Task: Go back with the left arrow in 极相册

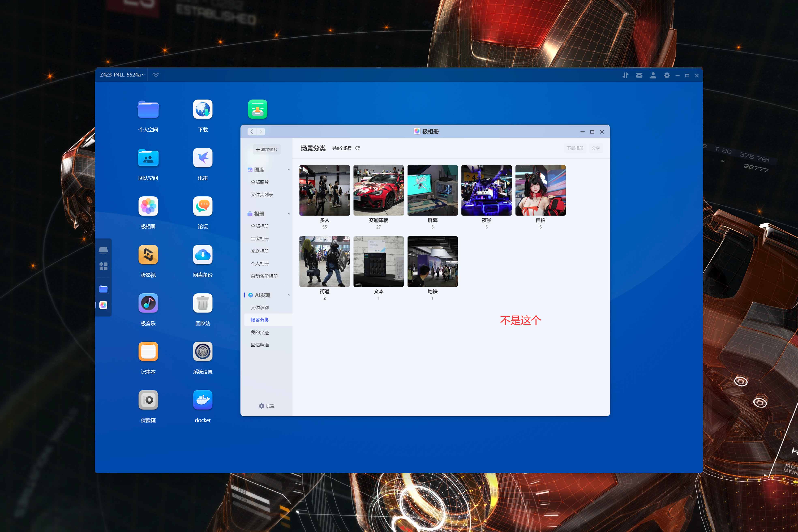Action: click(x=252, y=132)
